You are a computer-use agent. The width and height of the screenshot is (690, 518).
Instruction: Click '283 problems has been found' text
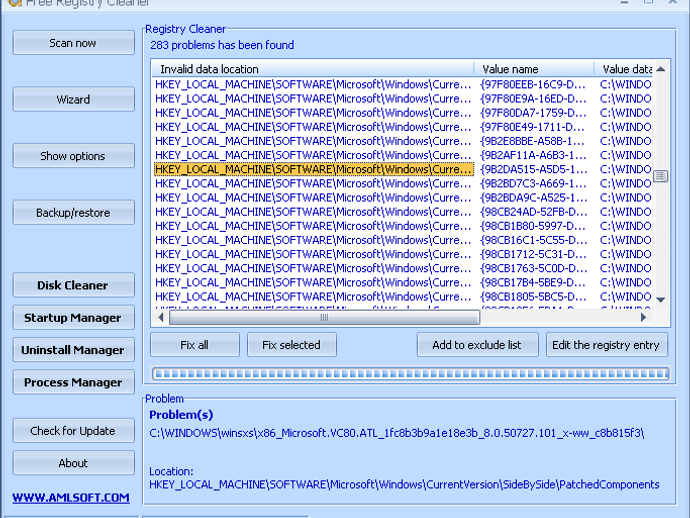(222, 45)
